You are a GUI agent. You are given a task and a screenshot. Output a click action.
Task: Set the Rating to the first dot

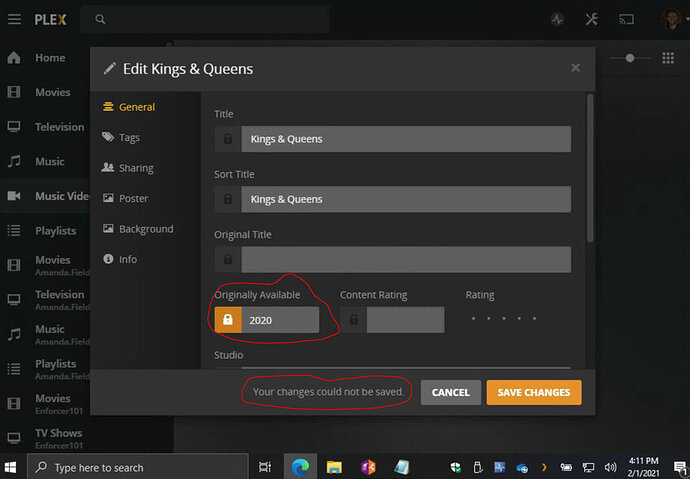473,318
